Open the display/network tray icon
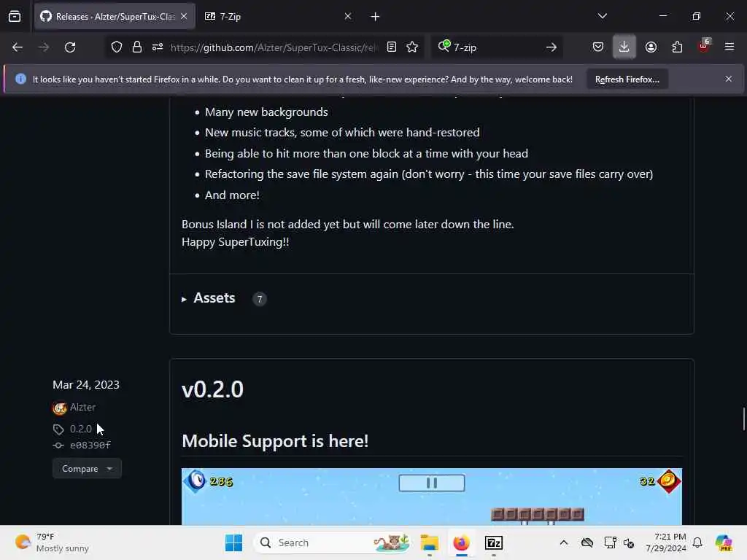The image size is (747, 560). (610, 542)
